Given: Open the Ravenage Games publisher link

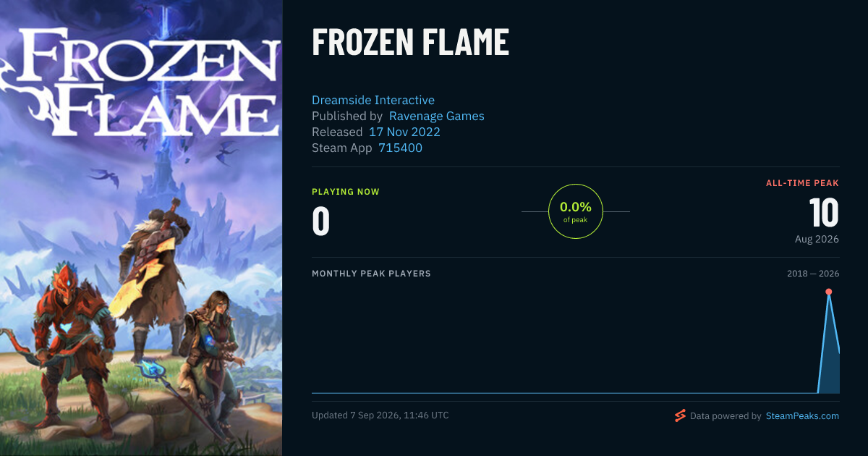Looking at the screenshot, I should 437,116.
